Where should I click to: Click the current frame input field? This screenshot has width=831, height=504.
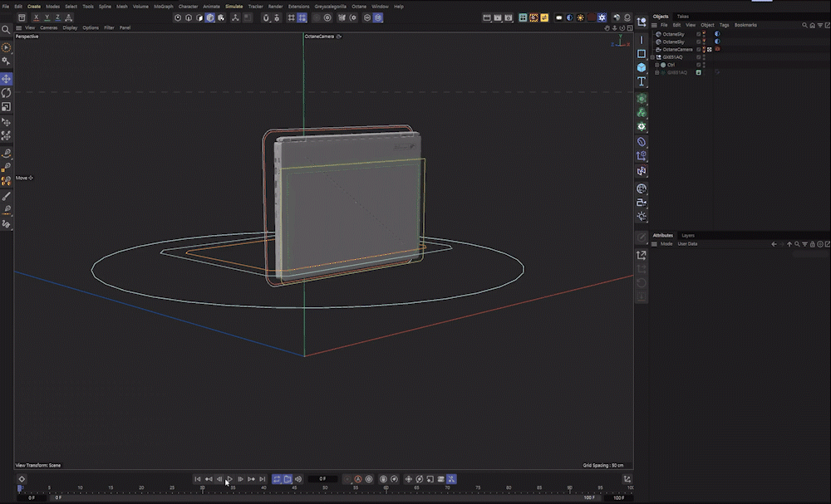(323, 479)
